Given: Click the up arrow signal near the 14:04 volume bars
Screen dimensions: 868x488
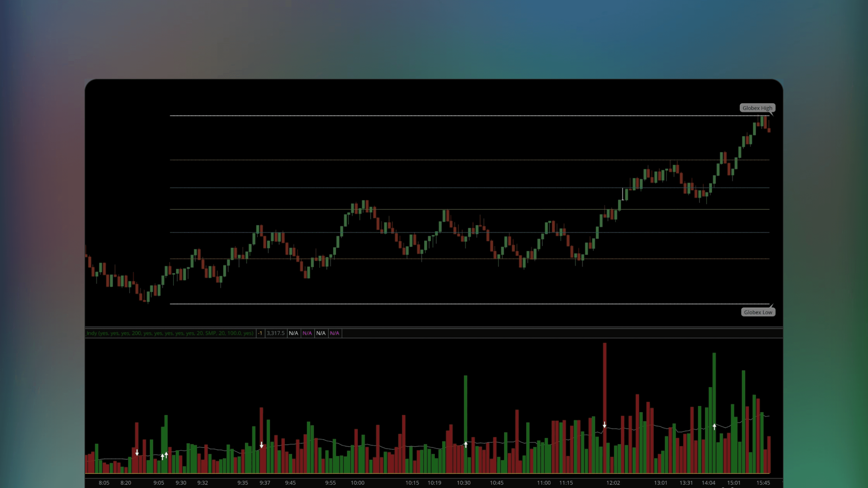Looking at the screenshot, I should (714, 427).
